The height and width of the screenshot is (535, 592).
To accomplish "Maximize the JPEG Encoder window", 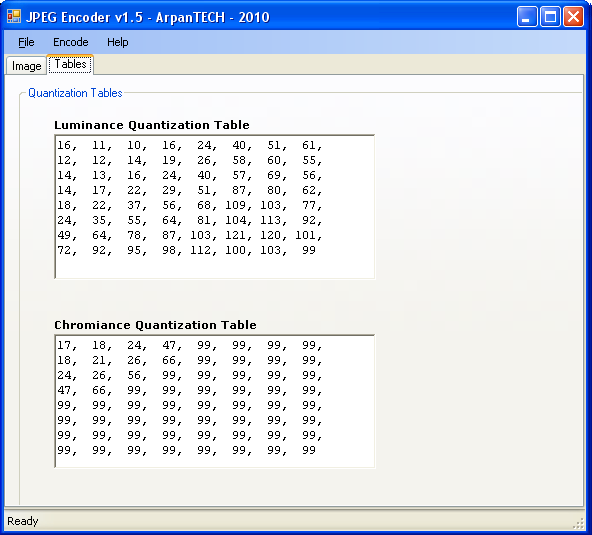I will pos(550,17).
